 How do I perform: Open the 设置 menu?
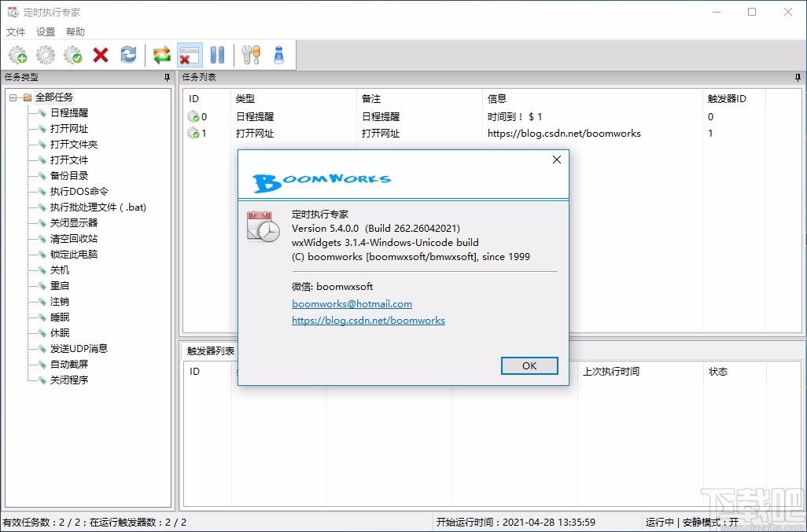point(46,32)
